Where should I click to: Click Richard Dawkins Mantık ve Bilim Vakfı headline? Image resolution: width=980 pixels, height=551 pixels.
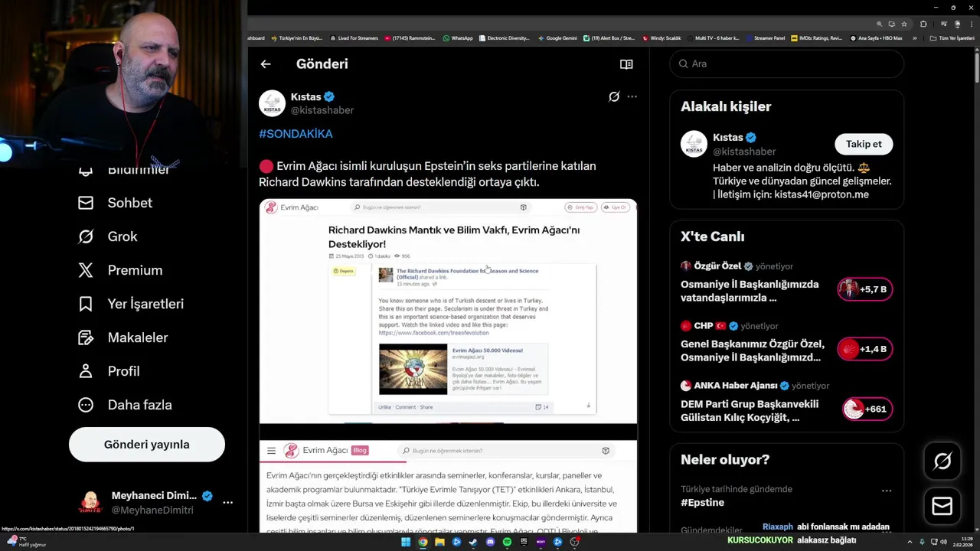[454, 236]
